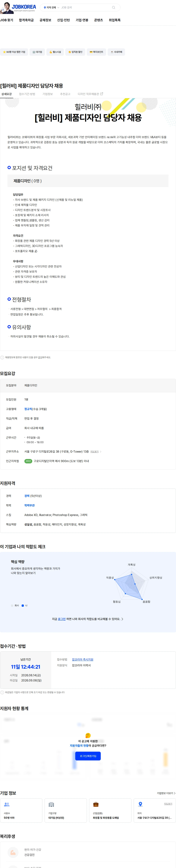Click the info icon beside 채용정보 notice
Screen dimensions: 176x868
2,357
